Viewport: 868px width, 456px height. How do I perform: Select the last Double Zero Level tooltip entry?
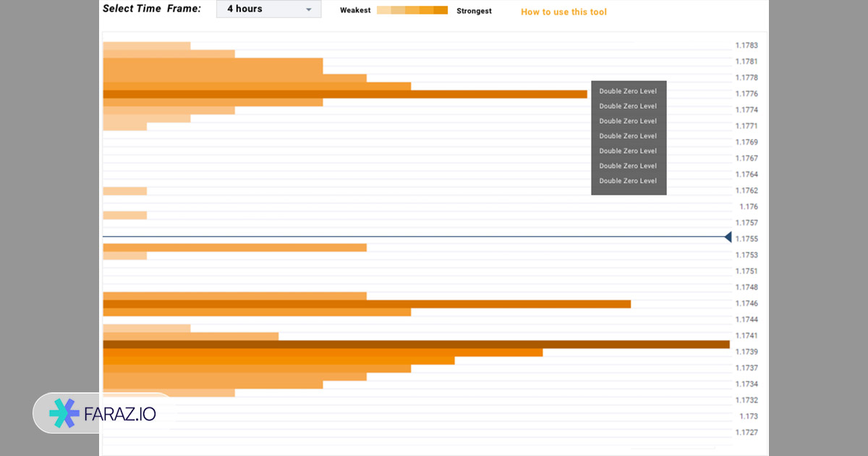pyautogui.click(x=628, y=181)
